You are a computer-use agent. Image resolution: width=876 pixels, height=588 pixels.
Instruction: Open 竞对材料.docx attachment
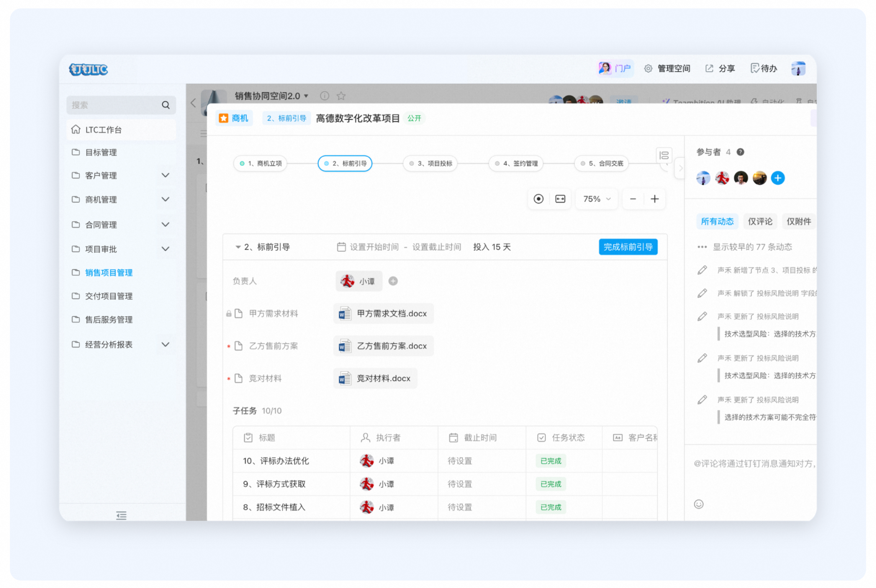point(375,378)
